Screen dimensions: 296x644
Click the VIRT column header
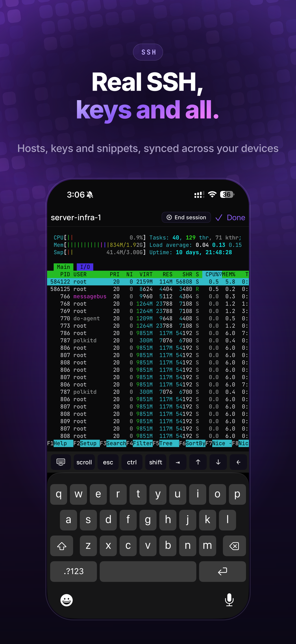point(146,274)
